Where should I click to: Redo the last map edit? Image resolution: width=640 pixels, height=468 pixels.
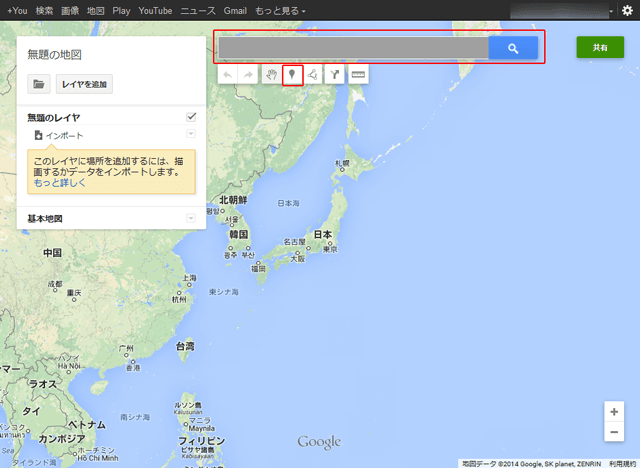click(248, 74)
